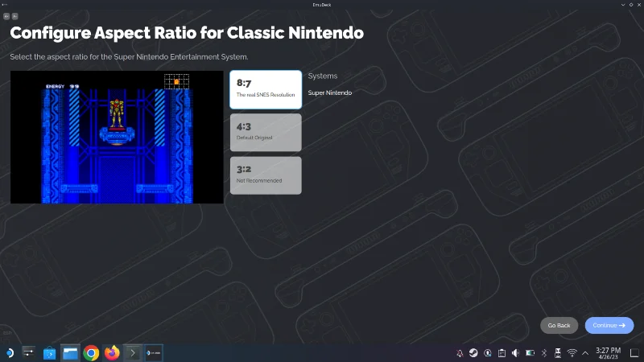
Task: Go Back to the previous page
Action: (559, 326)
